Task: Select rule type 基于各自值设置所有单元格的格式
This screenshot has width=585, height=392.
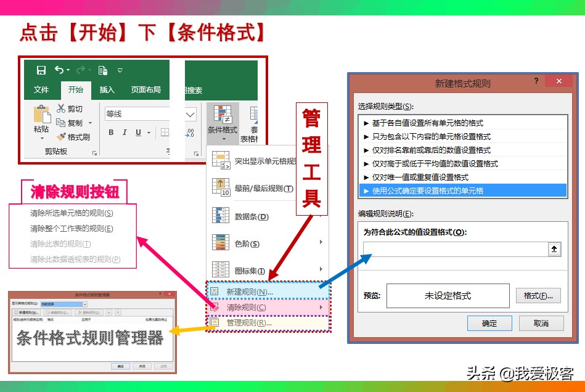Action: (x=462, y=123)
